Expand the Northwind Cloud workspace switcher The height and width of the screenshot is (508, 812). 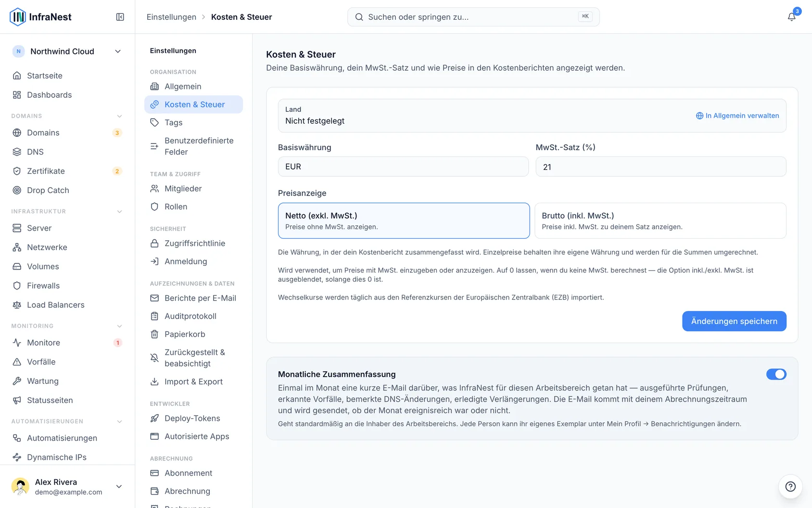click(67, 52)
